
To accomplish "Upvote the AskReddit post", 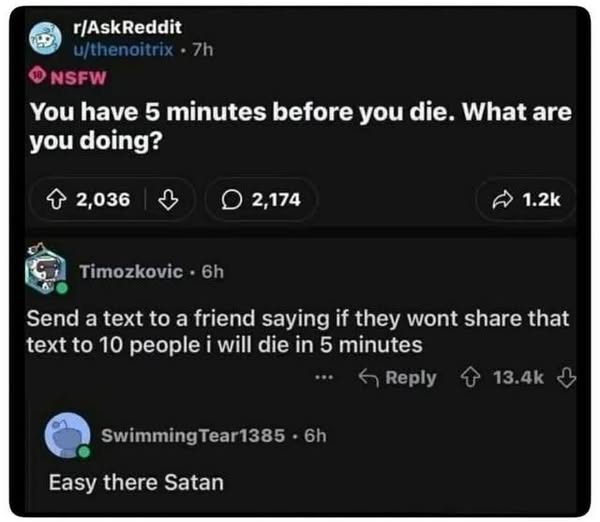I will [x=56, y=200].
